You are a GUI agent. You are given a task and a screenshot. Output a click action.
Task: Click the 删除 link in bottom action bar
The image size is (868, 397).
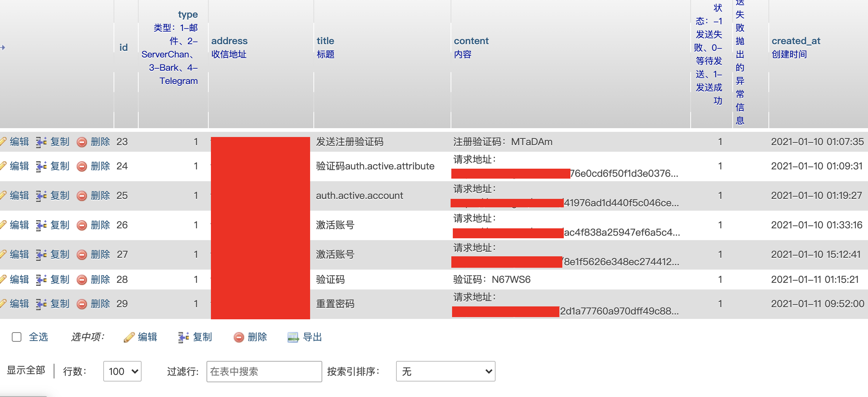[257, 337]
